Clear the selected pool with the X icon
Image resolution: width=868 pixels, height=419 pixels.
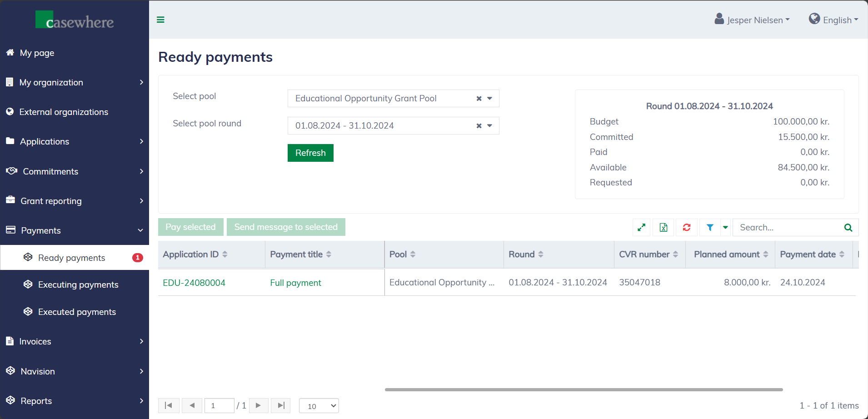pos(479,99)
